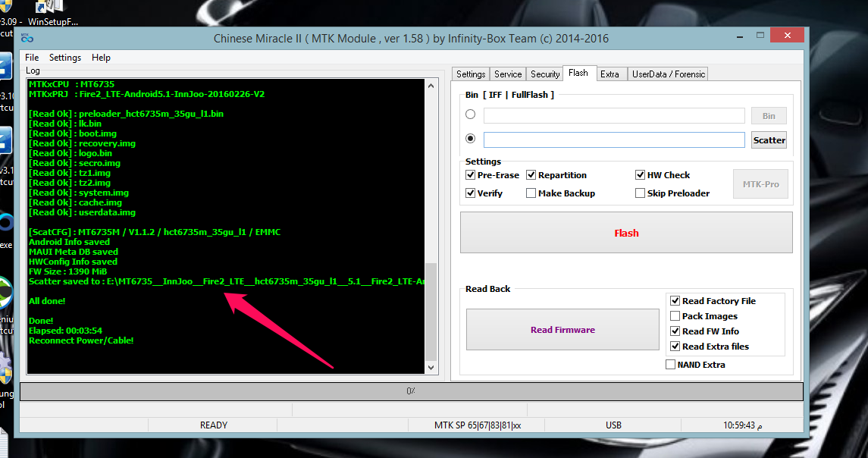Click the 'Elapsed: 00:03:54' log line

pos(65,331)
